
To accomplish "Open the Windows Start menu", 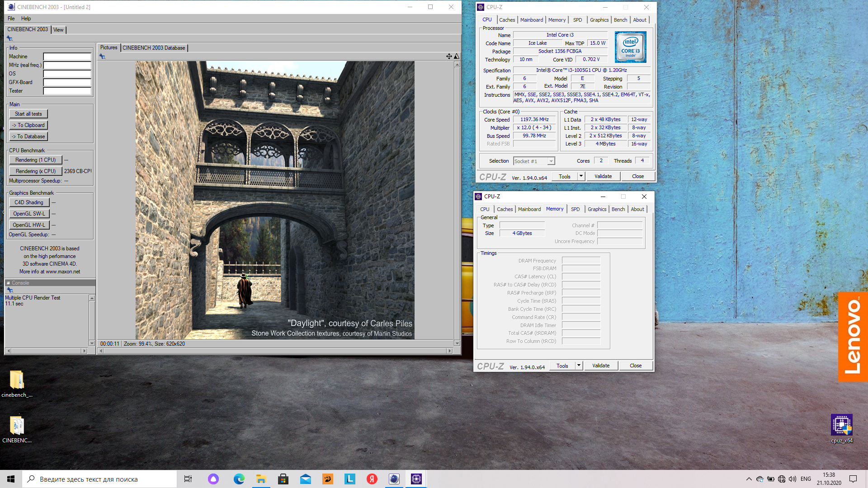I will tap(11, 479).
